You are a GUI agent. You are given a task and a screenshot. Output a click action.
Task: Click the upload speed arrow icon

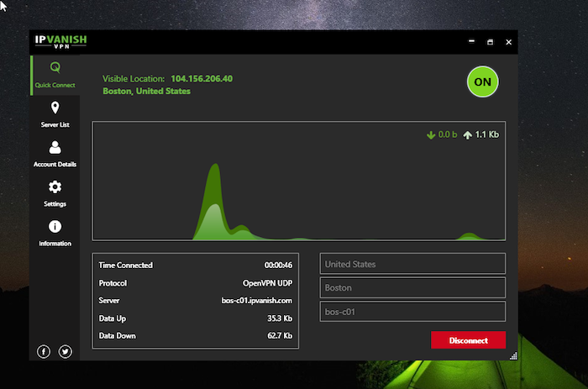pos(467,135)
